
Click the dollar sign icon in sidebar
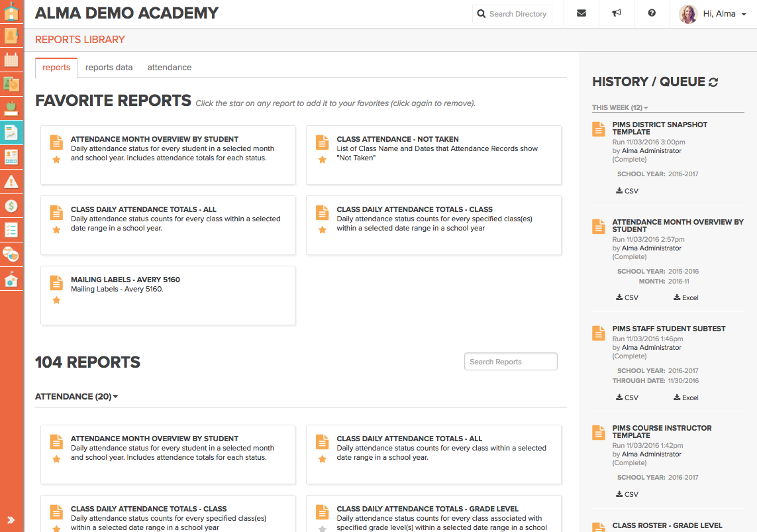pos(11,205)
